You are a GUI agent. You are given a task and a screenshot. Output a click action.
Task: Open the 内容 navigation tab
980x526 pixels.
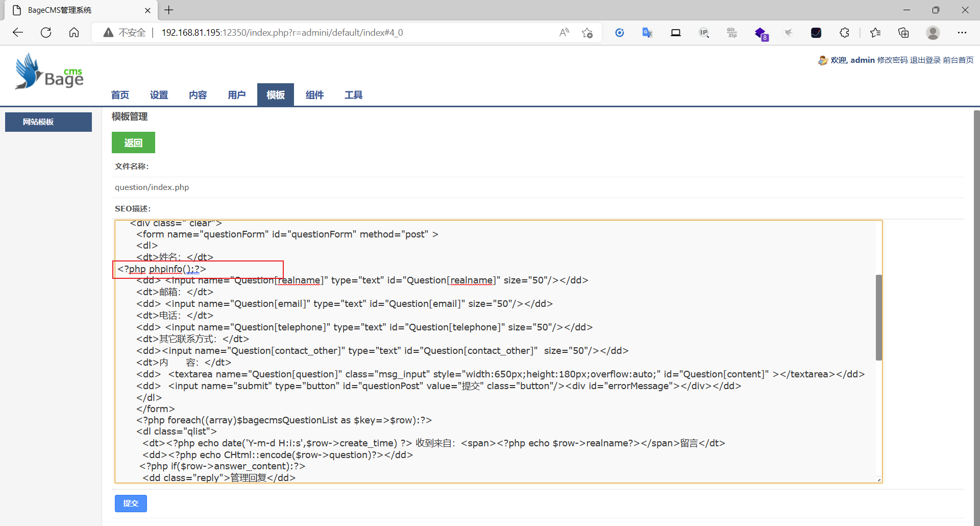[x=198, y=95]
